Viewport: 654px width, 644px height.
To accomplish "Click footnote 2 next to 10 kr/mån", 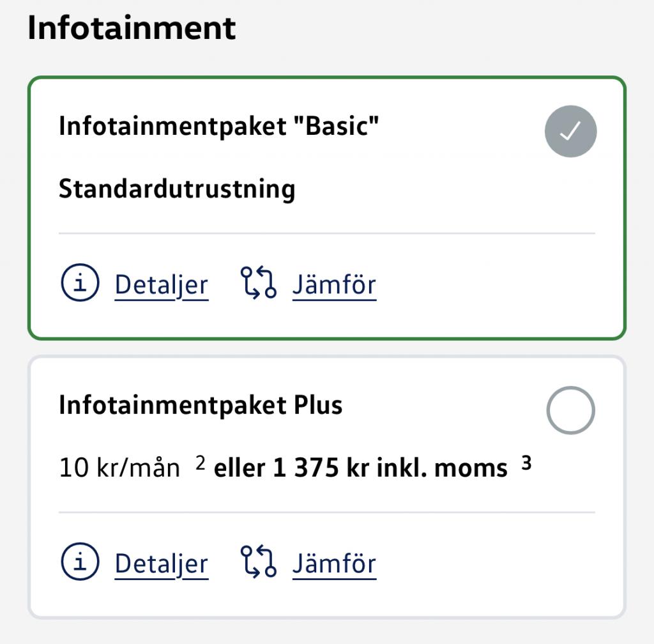I will click(200, 464).
